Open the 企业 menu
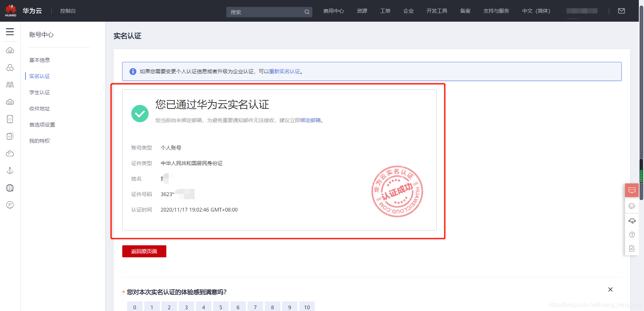 (408, 11)
